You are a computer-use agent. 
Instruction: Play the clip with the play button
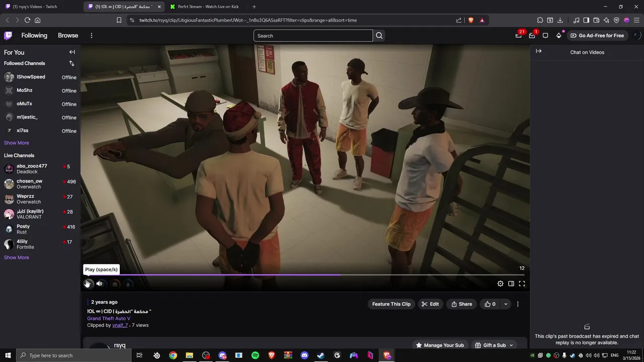[87, 284]
